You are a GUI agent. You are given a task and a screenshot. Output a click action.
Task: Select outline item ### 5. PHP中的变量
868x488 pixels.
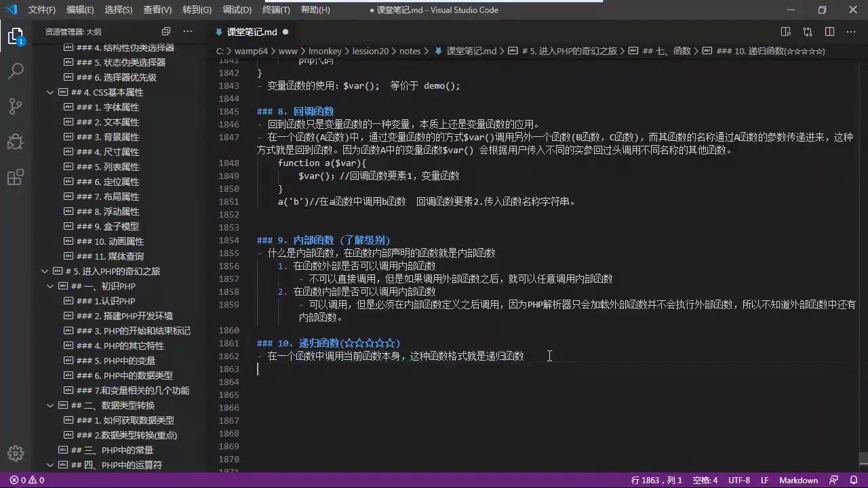coord(116,361)
